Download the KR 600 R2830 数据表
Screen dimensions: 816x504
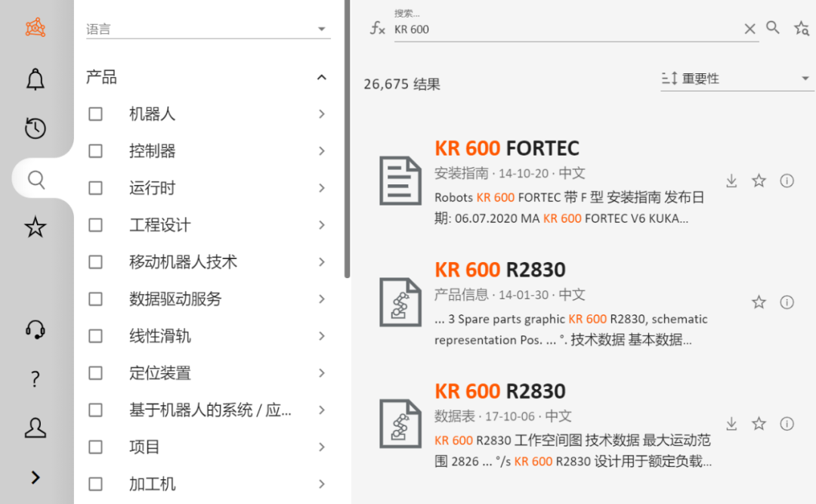731,423
